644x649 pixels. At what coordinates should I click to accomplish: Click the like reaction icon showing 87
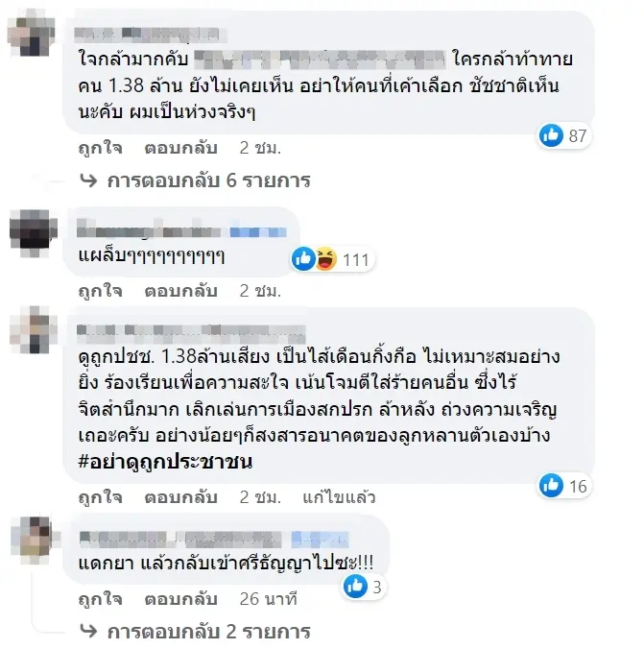point(551,135)
